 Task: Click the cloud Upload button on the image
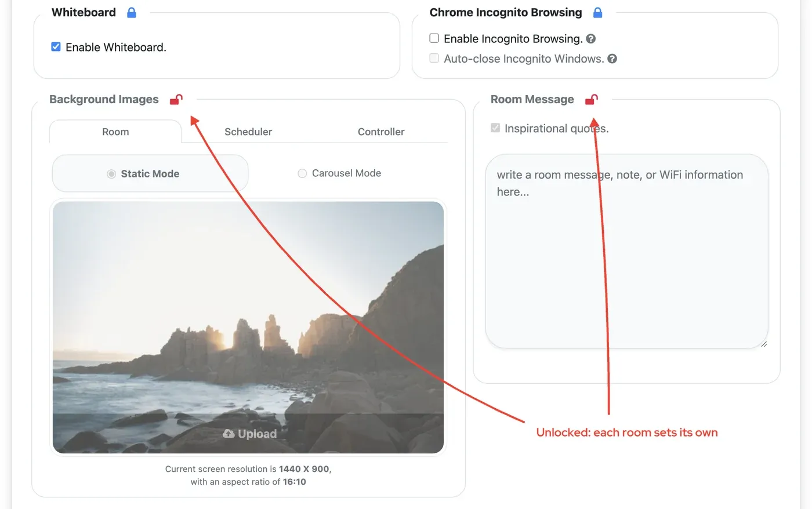[x=249, y=434]
